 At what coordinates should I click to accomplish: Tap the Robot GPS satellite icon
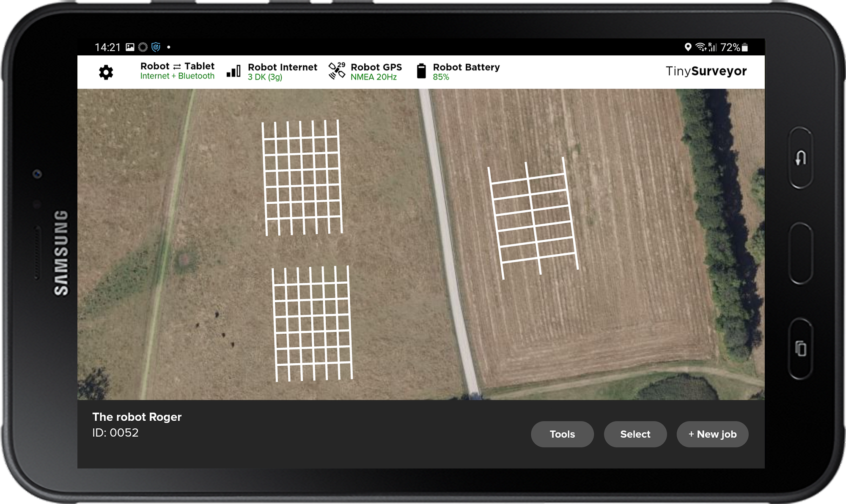337,72
